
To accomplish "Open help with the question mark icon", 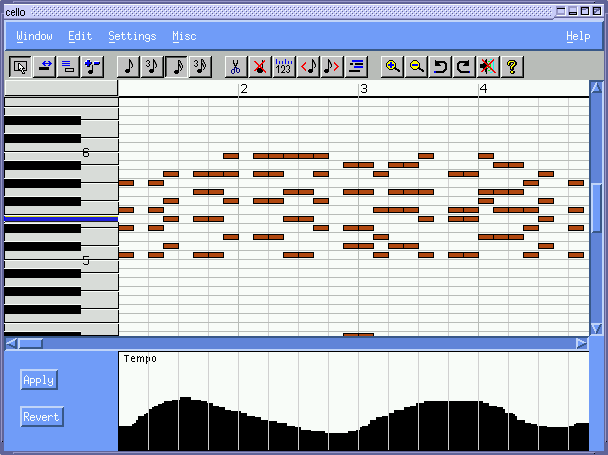I will click(x=511, y=67).
